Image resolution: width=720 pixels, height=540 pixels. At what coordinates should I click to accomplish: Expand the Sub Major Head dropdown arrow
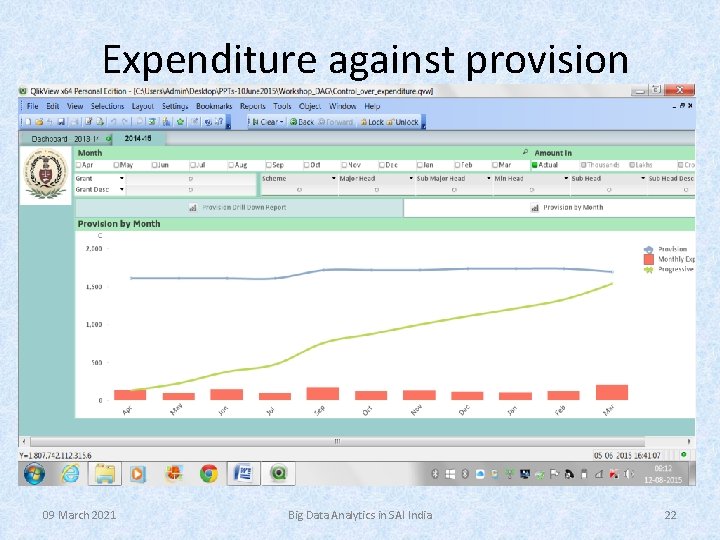tap(489, 178)
